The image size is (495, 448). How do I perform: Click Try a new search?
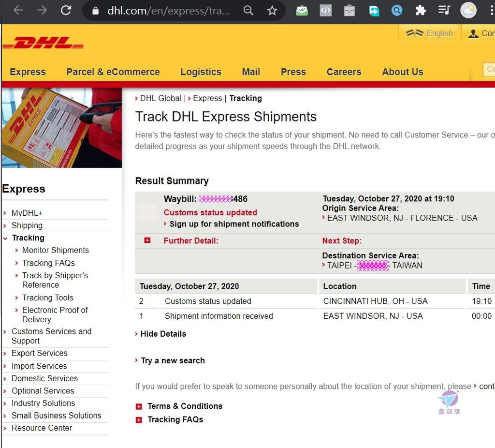[x=173, y=360]
